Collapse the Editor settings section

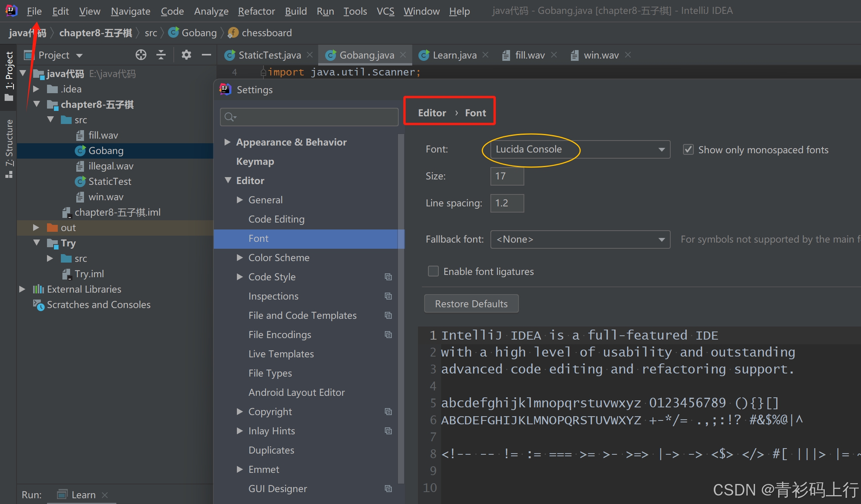(x=228, y=180)
